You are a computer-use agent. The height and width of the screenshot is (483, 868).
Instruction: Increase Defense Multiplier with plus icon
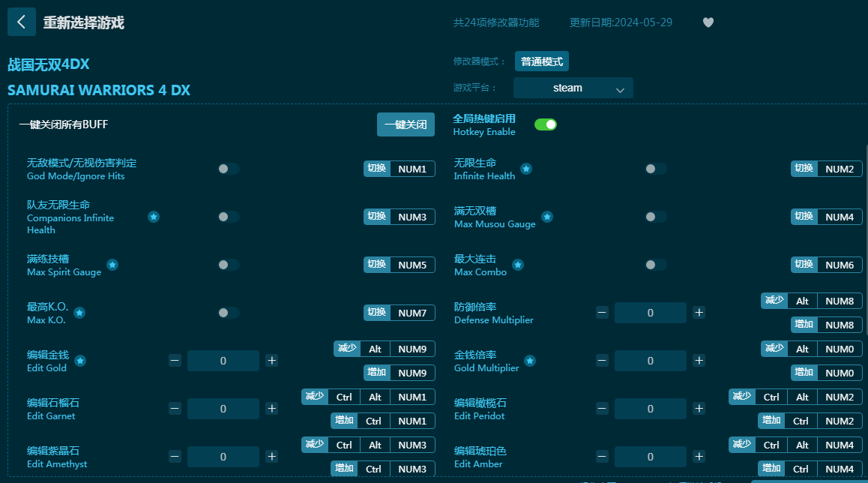699,313
